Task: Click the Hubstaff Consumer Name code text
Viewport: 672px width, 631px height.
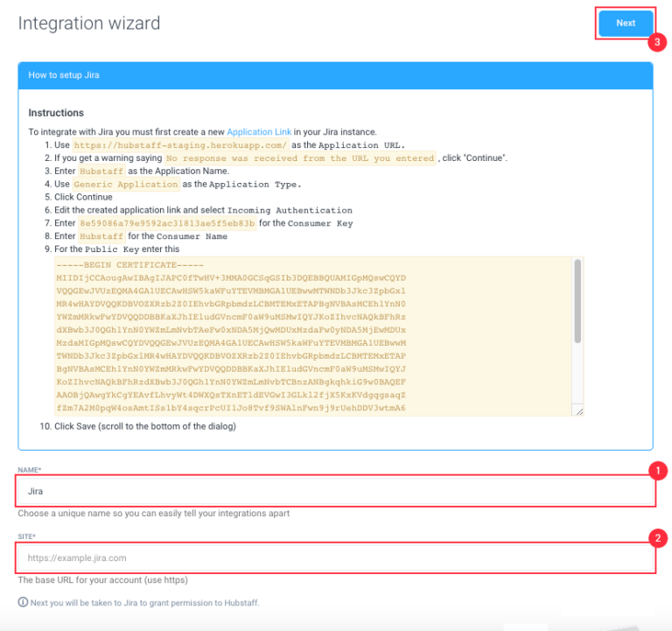Action: coord(101,236)
